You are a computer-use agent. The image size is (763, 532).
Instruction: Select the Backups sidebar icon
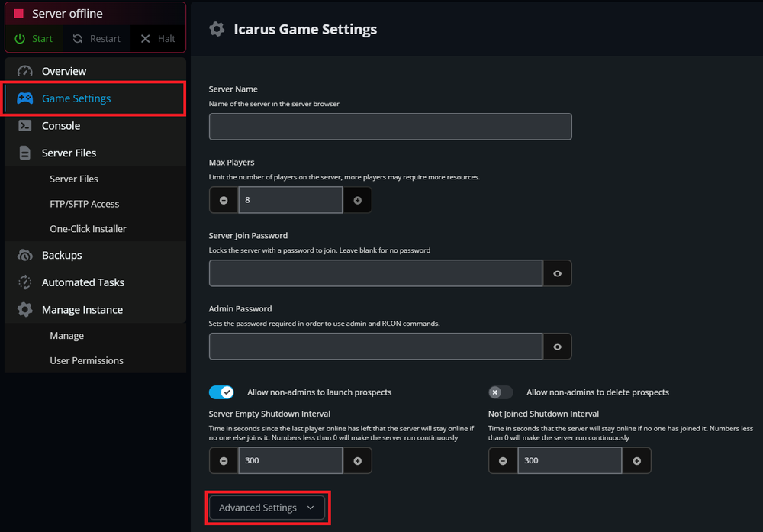[24, 254]
